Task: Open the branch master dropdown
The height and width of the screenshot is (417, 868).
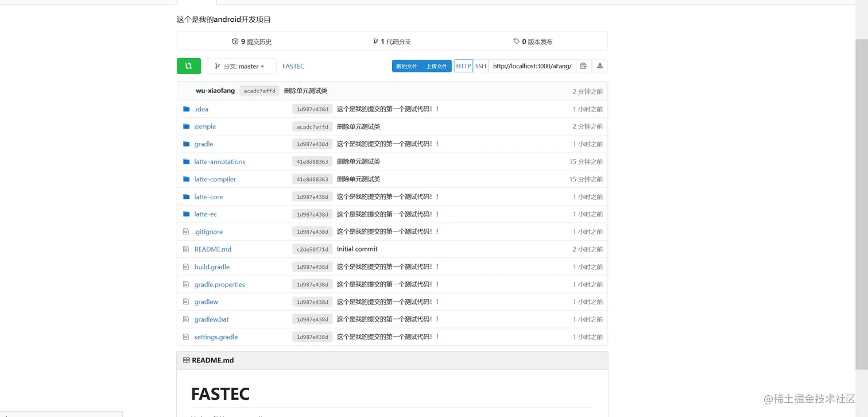Action: (x=241, y=66)
